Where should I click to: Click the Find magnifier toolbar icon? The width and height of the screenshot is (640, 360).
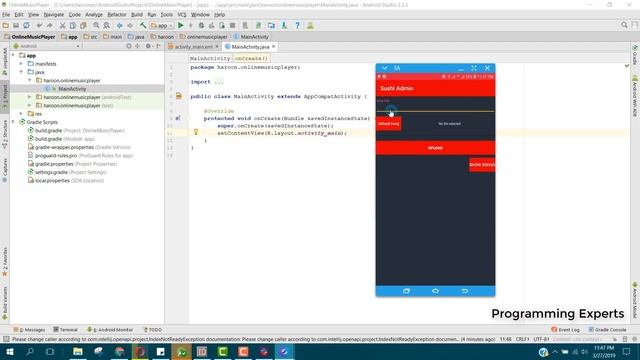[x=96, y=25]
